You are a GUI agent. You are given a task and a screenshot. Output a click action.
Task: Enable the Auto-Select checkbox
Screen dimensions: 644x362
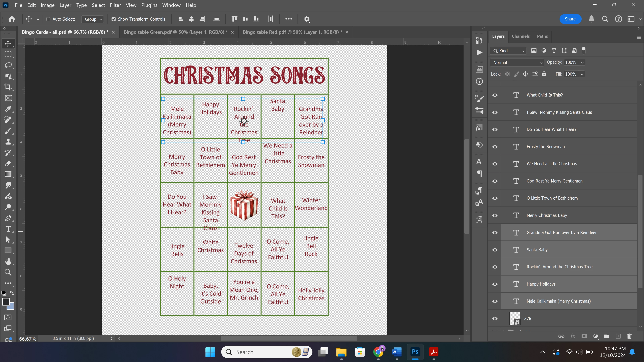[48, 19]
